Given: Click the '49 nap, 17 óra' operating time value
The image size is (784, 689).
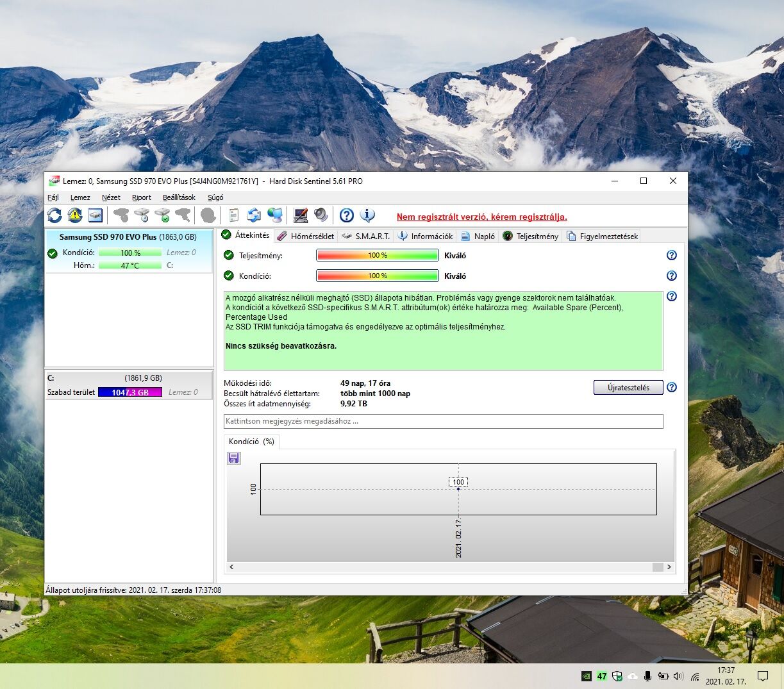Looking at the screenshot, I should pos(365,383).
